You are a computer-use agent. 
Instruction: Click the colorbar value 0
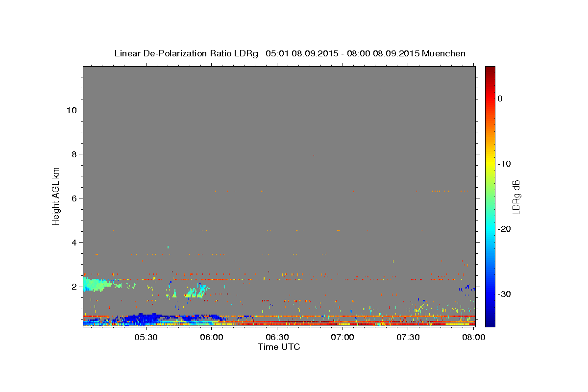[500, 98]
